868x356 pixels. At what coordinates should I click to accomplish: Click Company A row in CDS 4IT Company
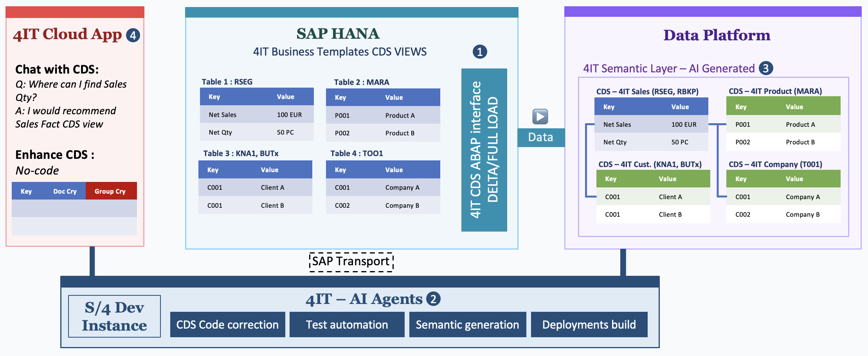click(x=783, y=197)
